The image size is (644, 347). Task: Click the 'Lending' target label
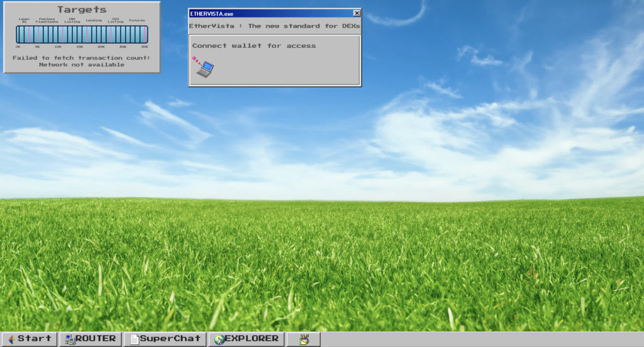point(94,20)
